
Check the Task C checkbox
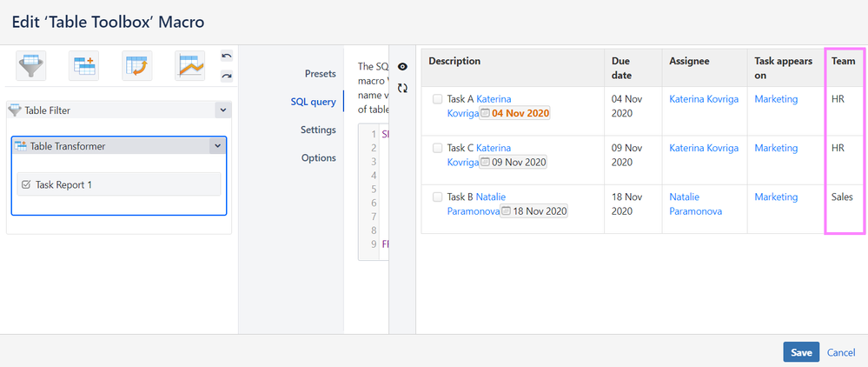[x=437, y=148]
